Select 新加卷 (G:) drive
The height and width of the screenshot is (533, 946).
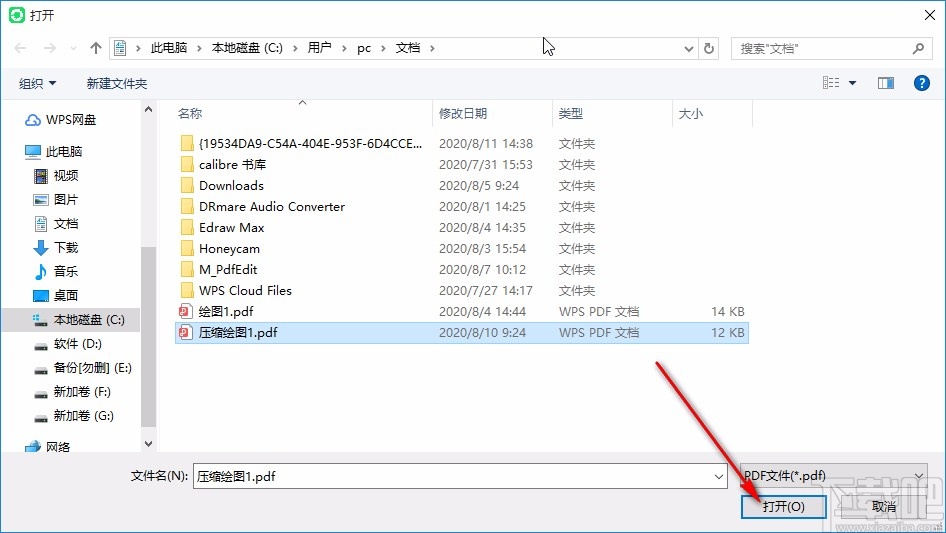coord(74,416)
